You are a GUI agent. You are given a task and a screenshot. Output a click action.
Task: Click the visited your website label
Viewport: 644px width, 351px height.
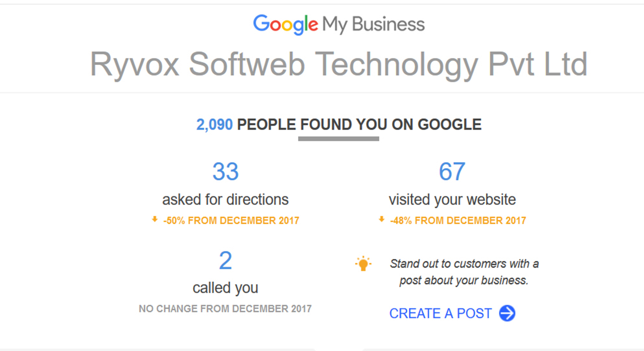pos(452,200)
